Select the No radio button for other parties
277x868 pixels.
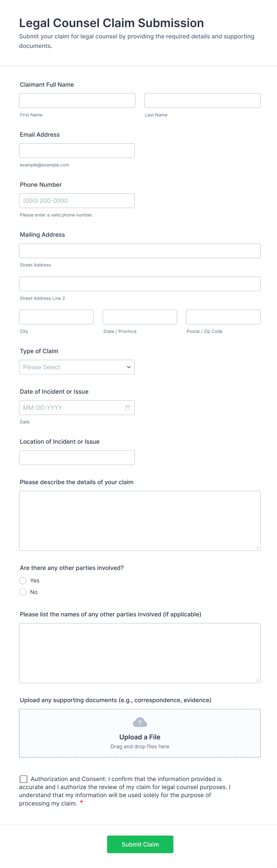coord(23,592)
